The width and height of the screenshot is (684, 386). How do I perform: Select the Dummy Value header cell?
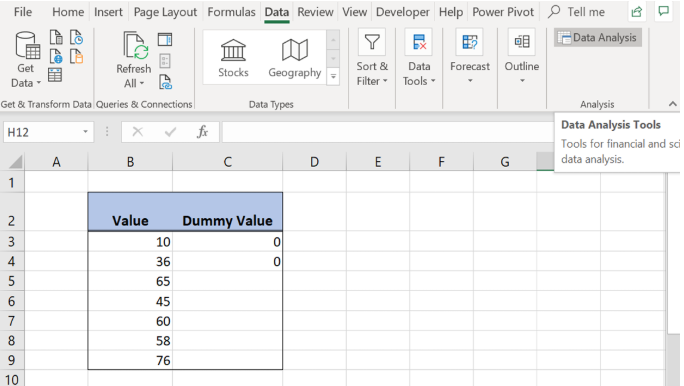(x=227, y=212)
